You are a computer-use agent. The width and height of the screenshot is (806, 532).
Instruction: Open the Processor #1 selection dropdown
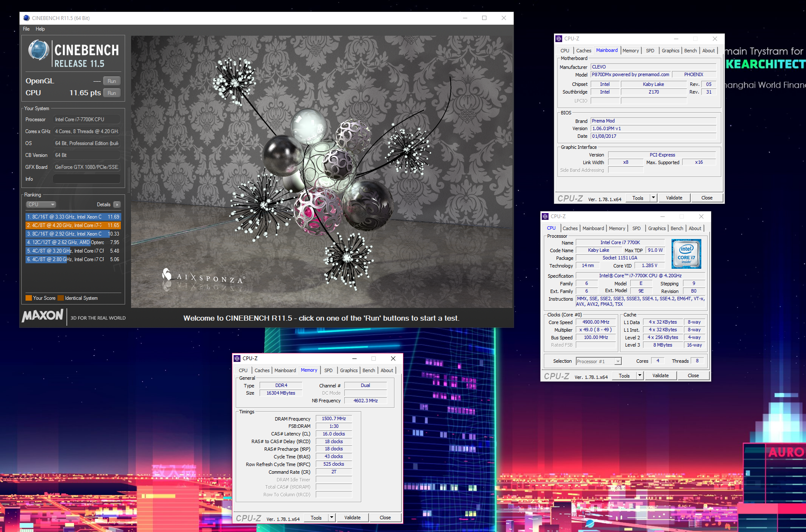click(599, 361)
